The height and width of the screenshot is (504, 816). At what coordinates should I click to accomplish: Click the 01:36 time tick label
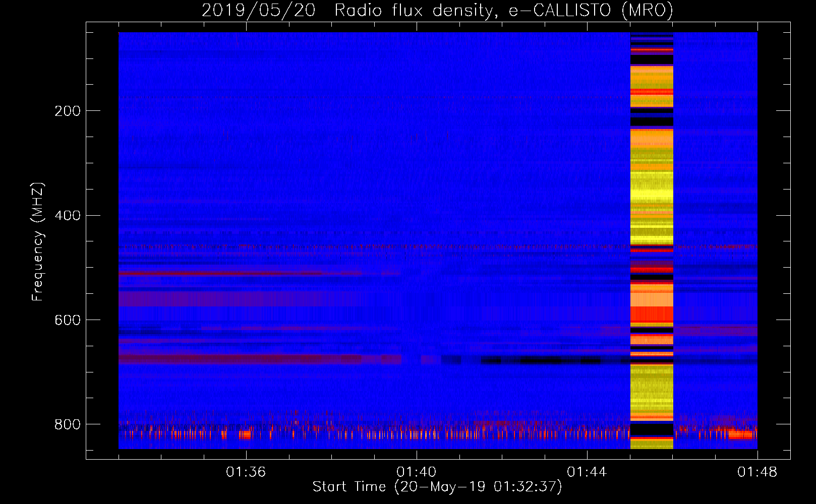click(246, 472)
